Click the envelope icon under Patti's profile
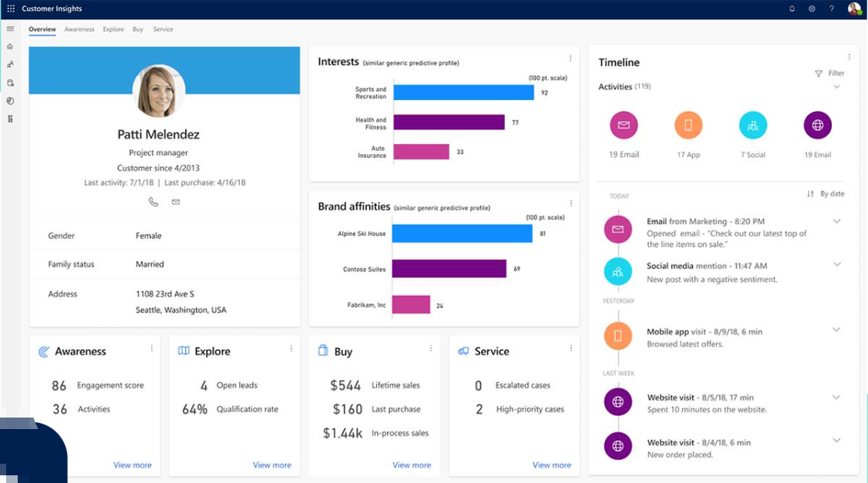 (x=176, y=202)
